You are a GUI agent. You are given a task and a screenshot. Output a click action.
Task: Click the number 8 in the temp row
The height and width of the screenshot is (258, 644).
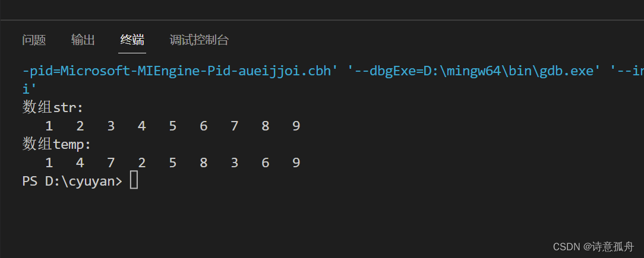203,163
